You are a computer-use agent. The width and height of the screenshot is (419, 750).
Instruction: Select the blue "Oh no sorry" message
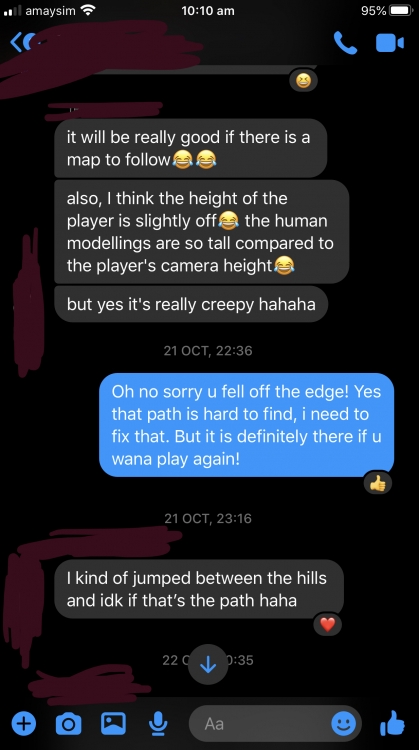pyautogui.click(x=246, y=425)
